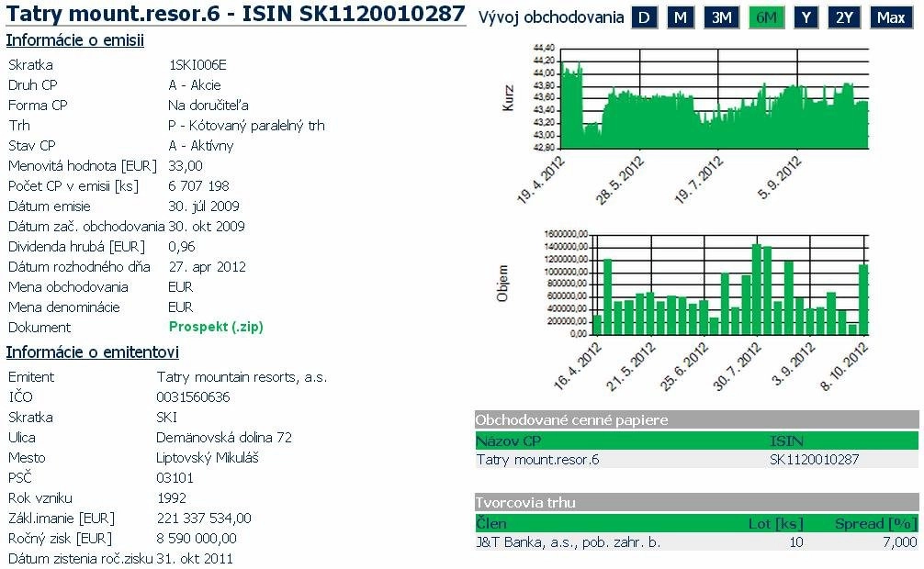This screenshot has width=924, height=569.
Task: Show the 2Y trading period
Action: pos(844,17)
